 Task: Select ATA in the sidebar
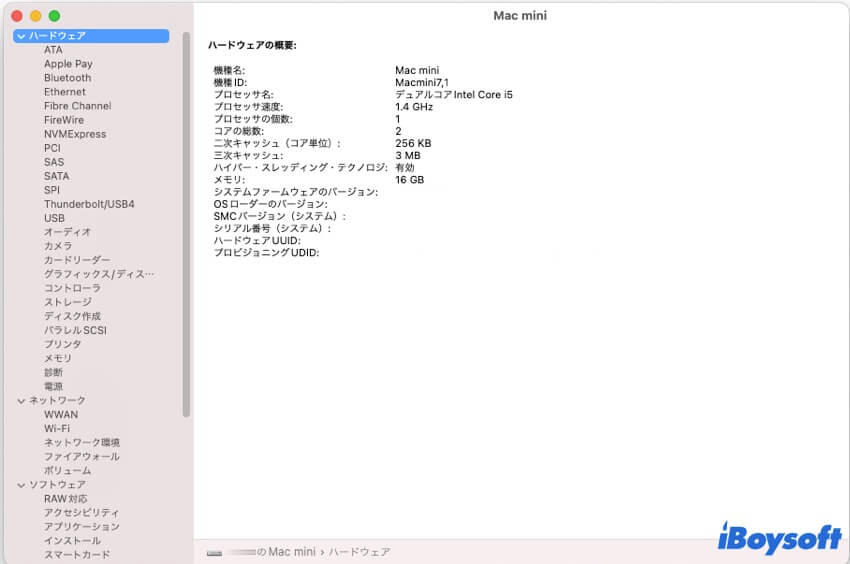tap(53, 50)
